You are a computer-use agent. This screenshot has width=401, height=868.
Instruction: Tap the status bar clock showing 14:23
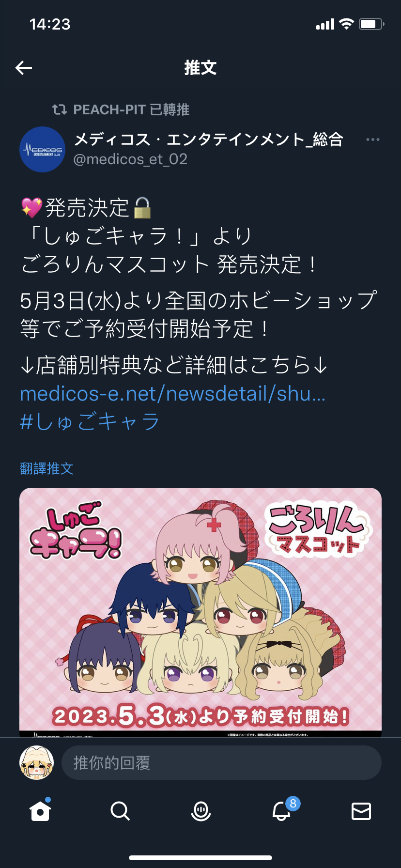click(x=50, y=24)
